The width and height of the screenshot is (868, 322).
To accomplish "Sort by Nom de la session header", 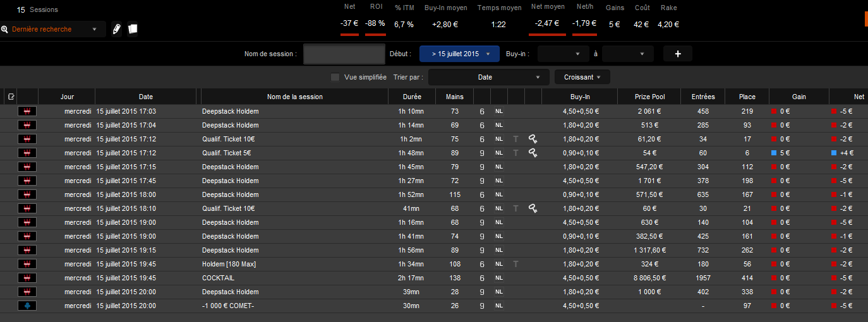I will 295,97.
